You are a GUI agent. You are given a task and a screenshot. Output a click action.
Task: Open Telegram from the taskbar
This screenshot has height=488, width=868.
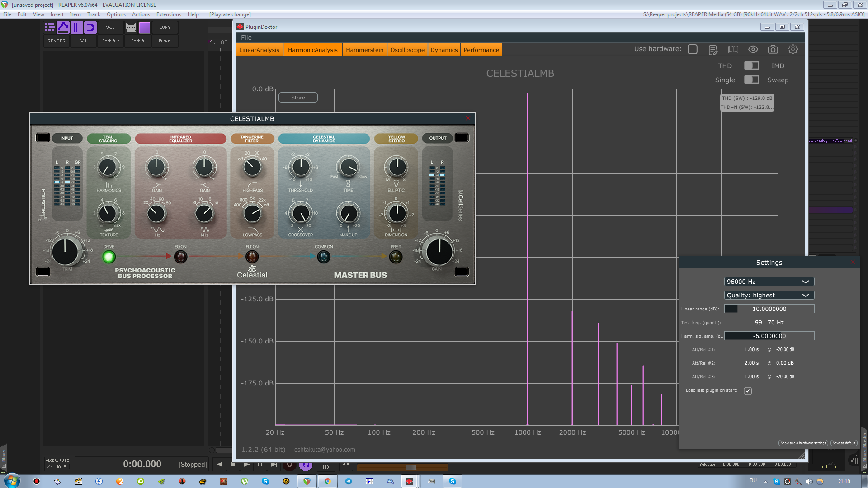tap(349, 481)
